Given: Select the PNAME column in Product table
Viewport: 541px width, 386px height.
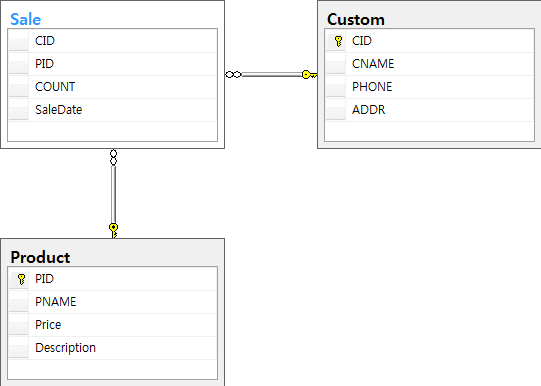Looking at the screenshot, I should pos(112,302).
